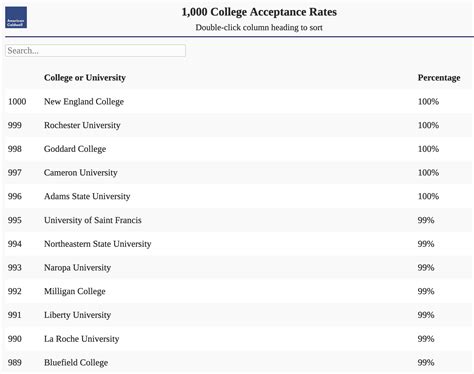Viewport: 474px width, 374px height.
Task: Click rank number 997
Action: coord(15,172)
